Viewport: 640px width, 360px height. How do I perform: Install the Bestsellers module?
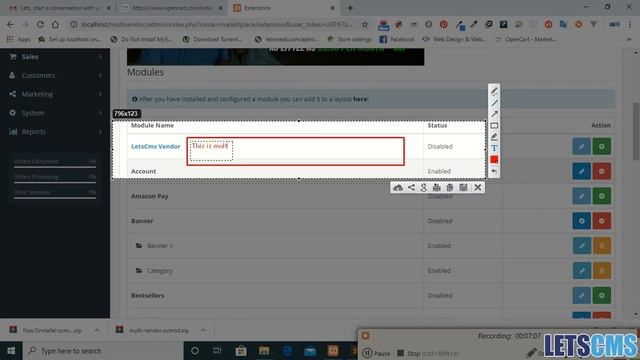602,296
